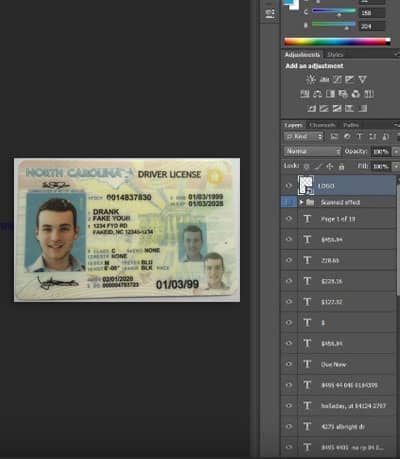Open the Fill slider arrow
The width and height of the screenshot is (400, 459).
[x=396, y=166]
